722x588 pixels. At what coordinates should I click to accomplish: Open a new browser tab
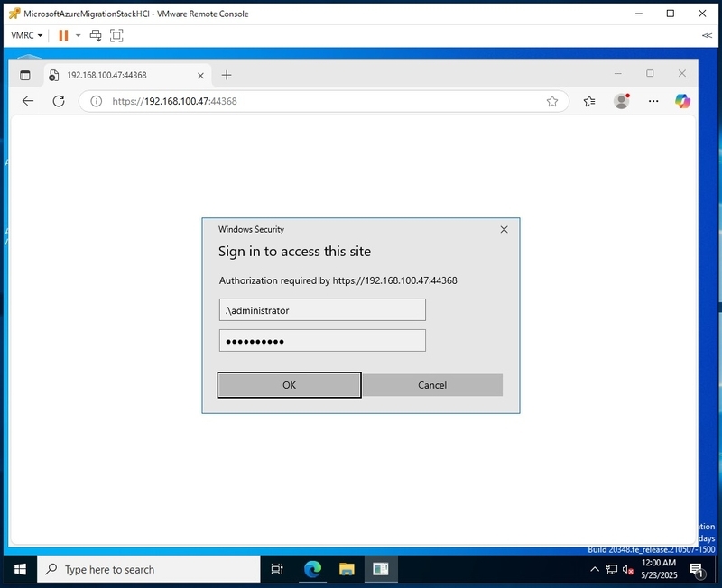tap(227, 75)
